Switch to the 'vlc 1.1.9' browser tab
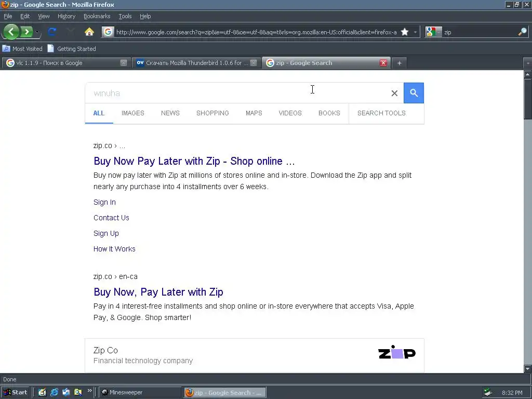Image resolution: width=532 pixels, height=399 pixels. pos(66,63)
